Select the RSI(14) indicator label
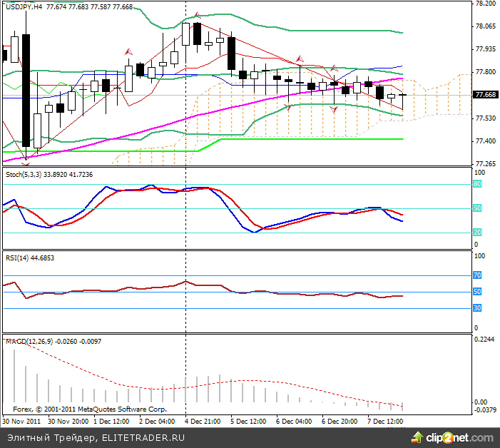 pyautogui.click(x=18, y=258)
